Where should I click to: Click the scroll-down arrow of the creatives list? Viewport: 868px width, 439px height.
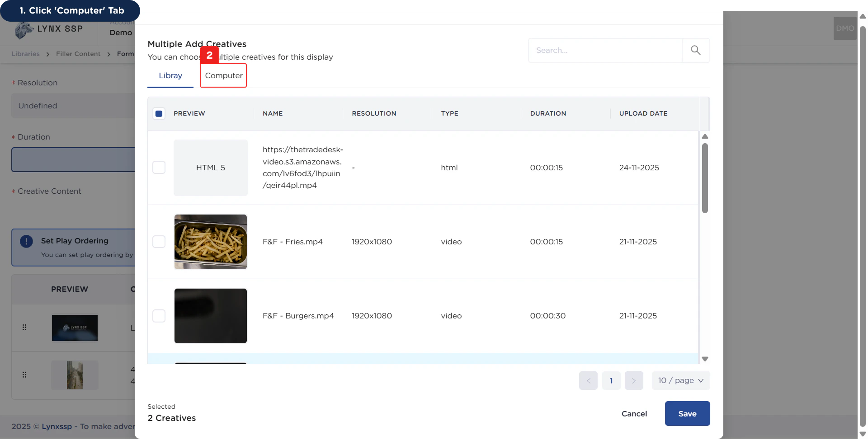[x=705, y=359]
